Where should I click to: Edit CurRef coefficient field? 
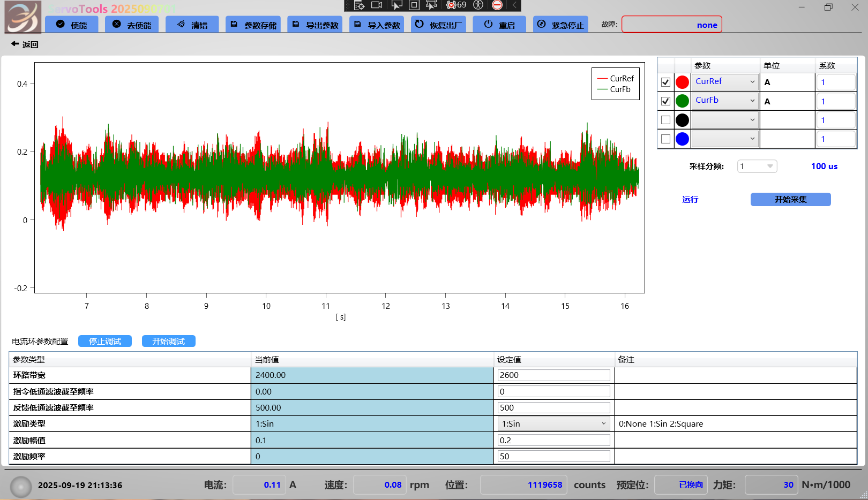pos(836,82)
